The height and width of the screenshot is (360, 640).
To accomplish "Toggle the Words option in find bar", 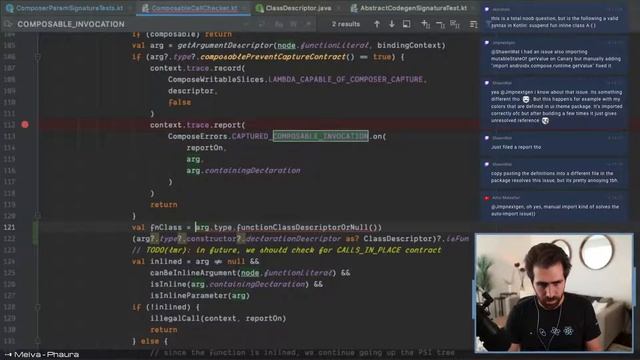I will point(293,24).
